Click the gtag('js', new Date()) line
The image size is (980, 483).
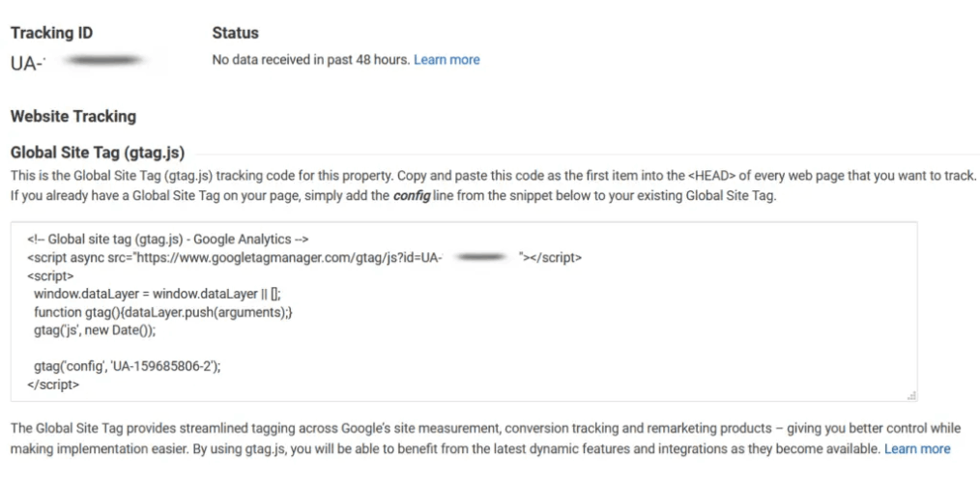click(94, 329)
